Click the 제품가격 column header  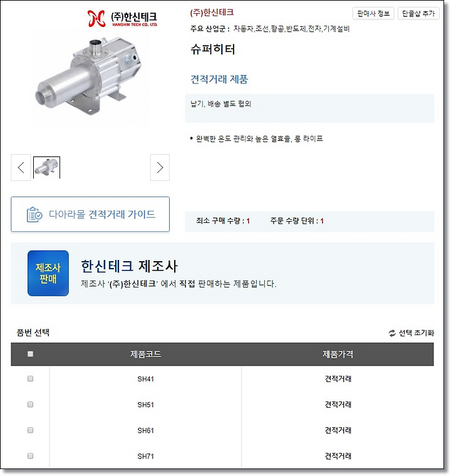pos(338,354)
